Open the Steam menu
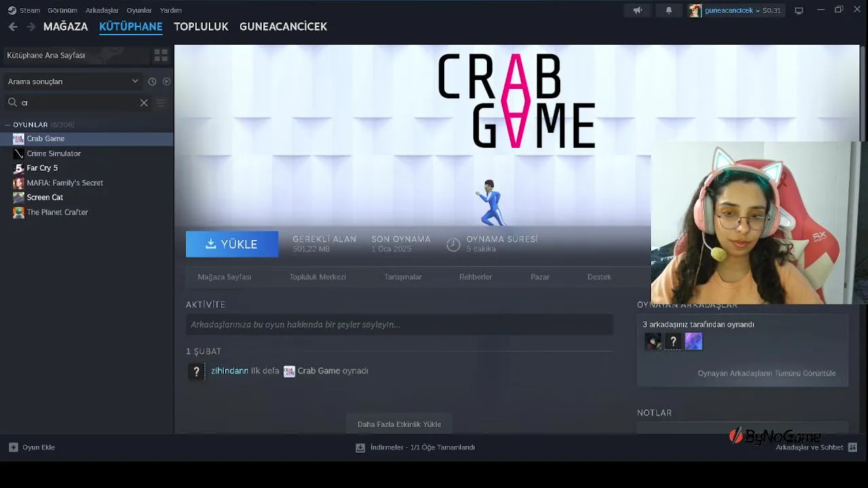Image resolution: width=868 pixels, height=488 pixels. [x=24, y=10]
